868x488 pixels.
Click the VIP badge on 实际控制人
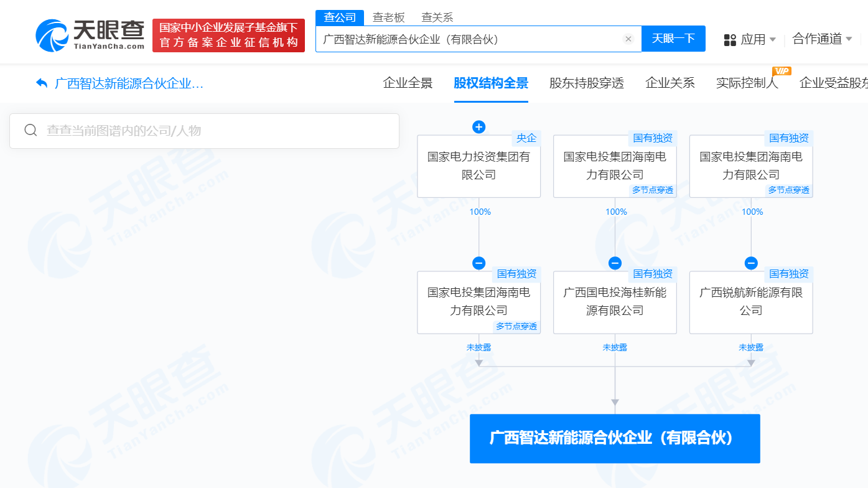tap(782, 71)
